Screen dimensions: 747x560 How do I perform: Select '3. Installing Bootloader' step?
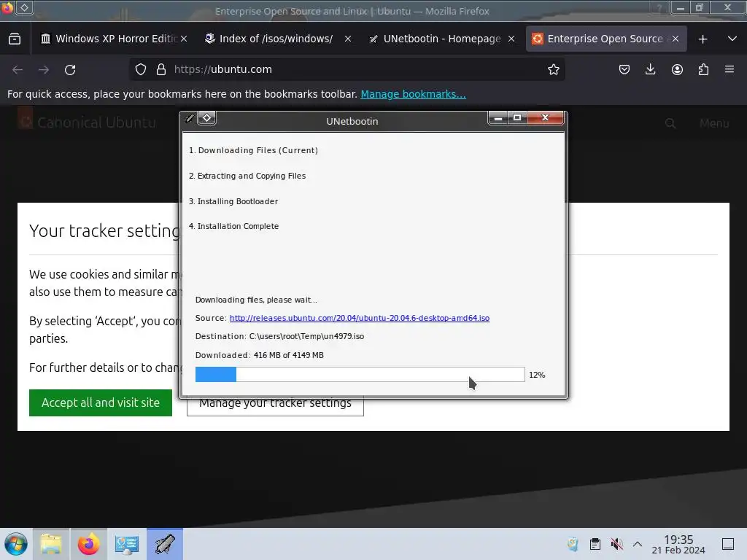pos(233,201)
